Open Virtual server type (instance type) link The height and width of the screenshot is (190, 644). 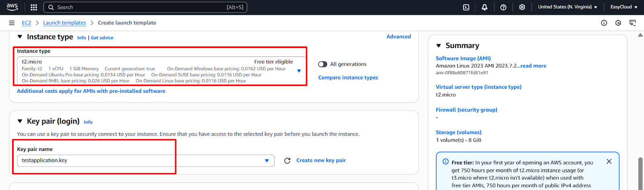click(479, 87)
